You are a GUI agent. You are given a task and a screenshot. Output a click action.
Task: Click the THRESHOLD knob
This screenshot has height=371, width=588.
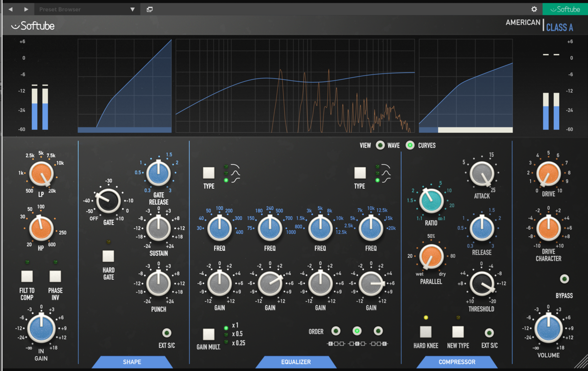(x=482, y=284)
